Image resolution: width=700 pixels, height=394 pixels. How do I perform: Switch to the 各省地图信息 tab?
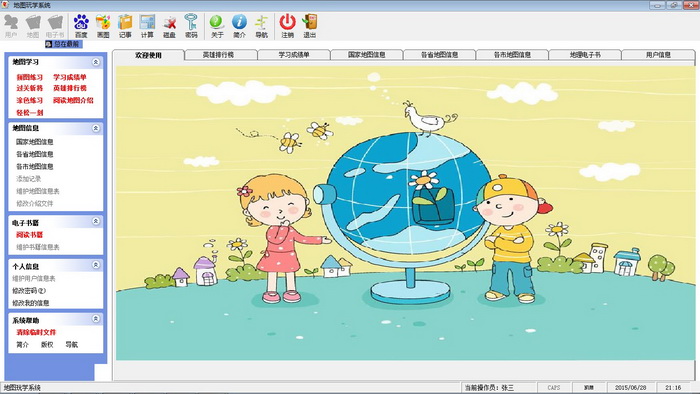tap(439, 55)
